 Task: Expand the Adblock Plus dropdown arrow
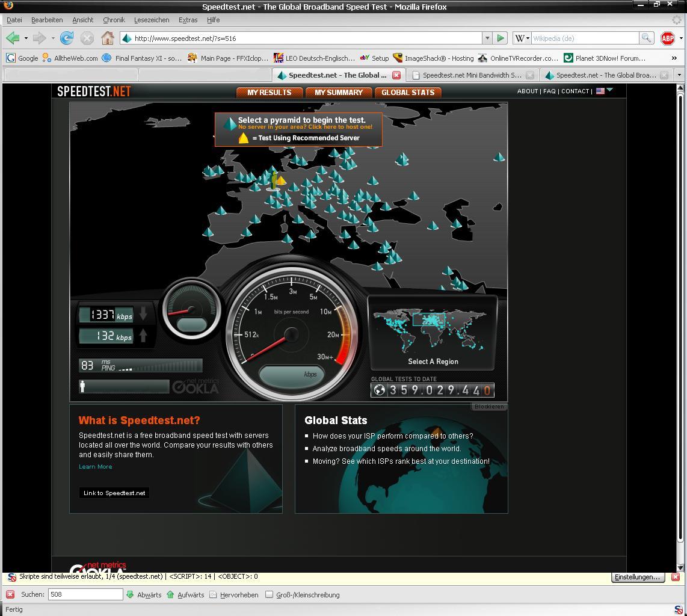click(681, 38)
